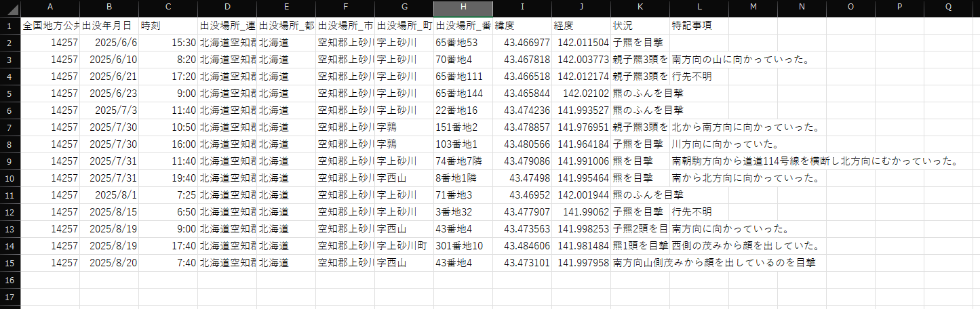Click the select-all corner of the grid
Image resolution: width=980 pixels, height=309 pixels.
[x=10, y=7]
